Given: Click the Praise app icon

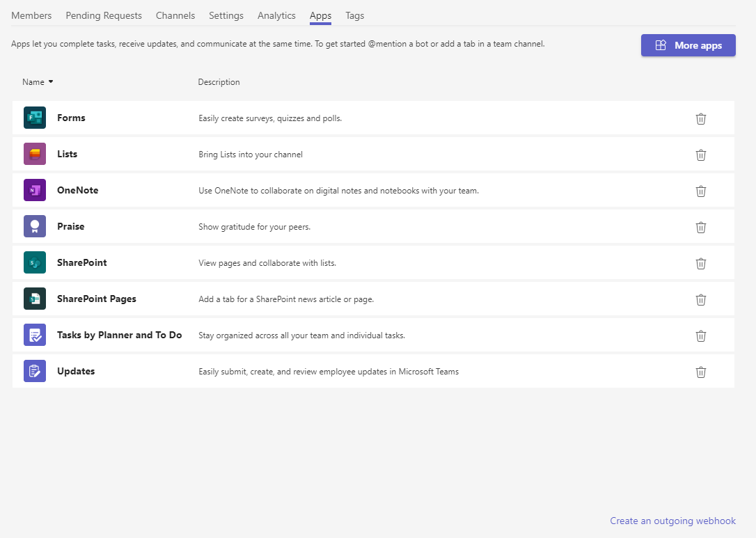Looking at the screenshot, I should (35, 226).
